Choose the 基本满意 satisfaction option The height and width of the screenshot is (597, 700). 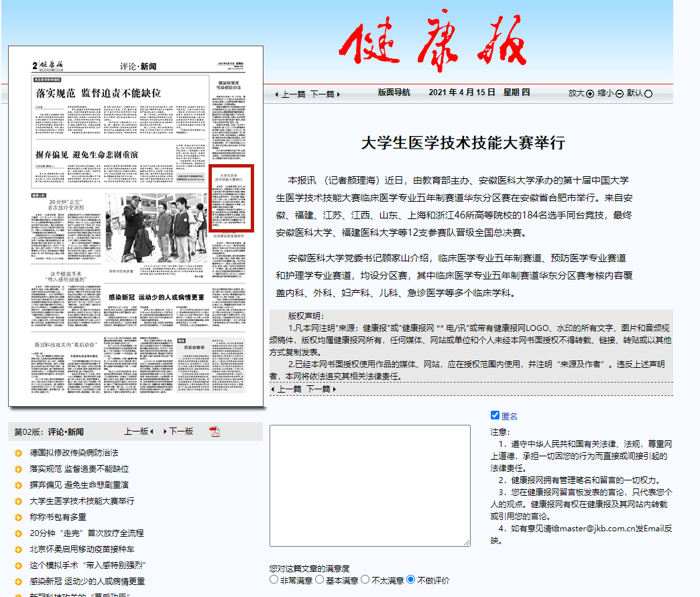click(x=319, y=579)
